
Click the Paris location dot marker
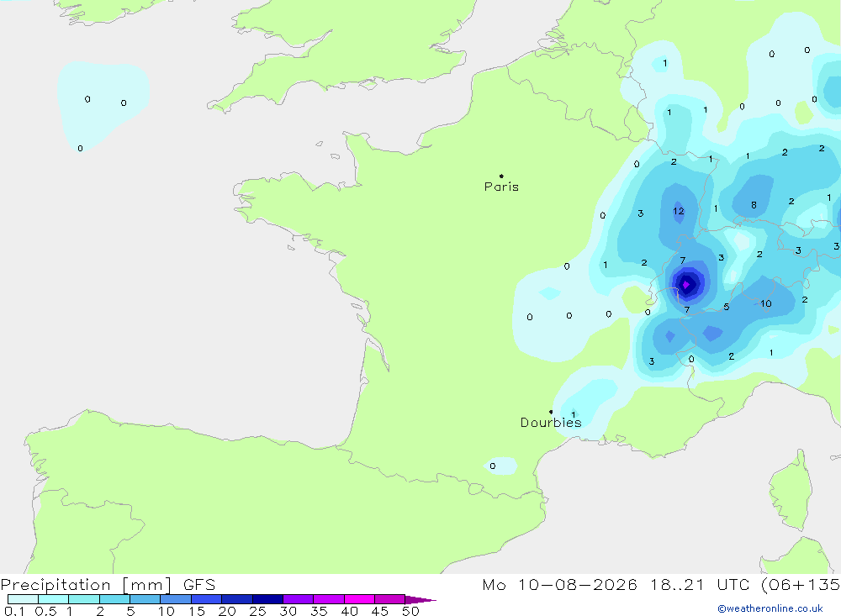pos(501,176)
